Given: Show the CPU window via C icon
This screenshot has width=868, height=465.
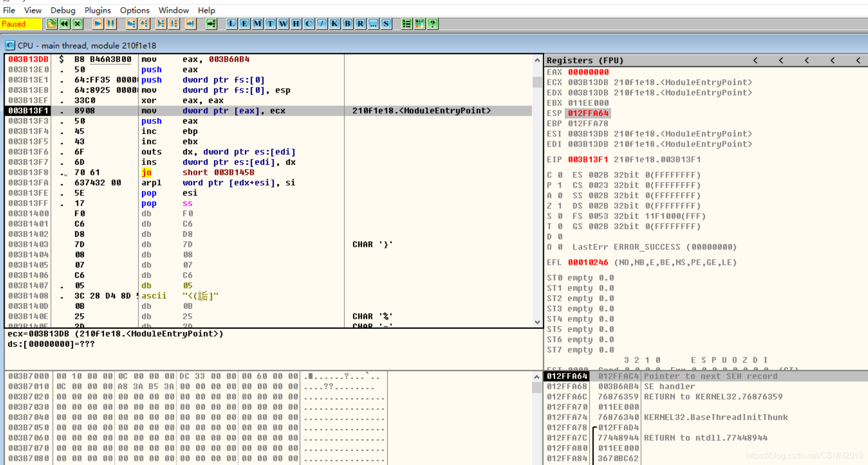Looking at the screenshot, I should (x=309, y=24).
